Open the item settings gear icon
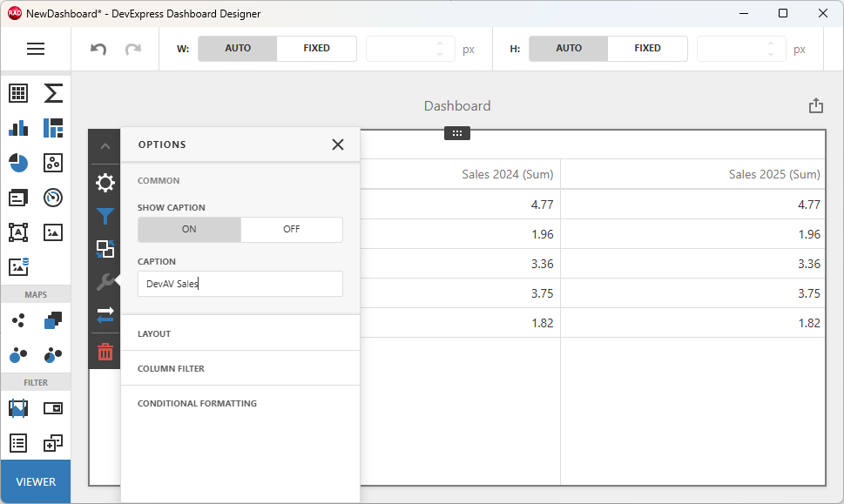Screen dimensions: 844x504 pyautogui.click(x=105, y=184)
